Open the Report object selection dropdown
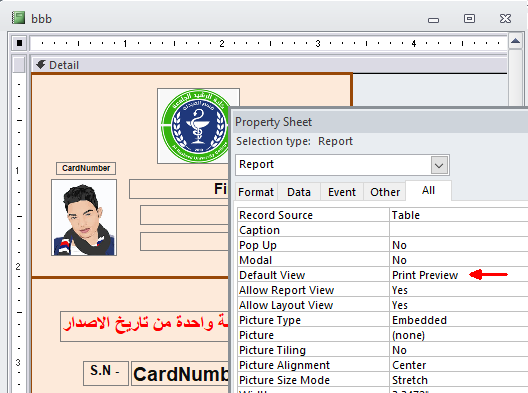Image resolution: width=528 pixels, height=393 pixels. pos(439,165)
